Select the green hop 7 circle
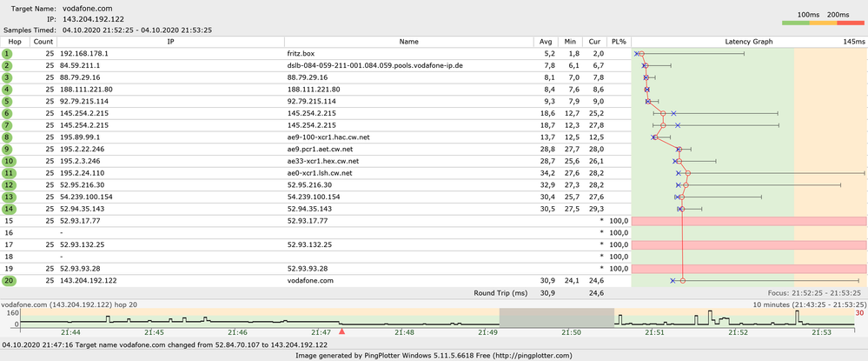 tap(7, 125)
